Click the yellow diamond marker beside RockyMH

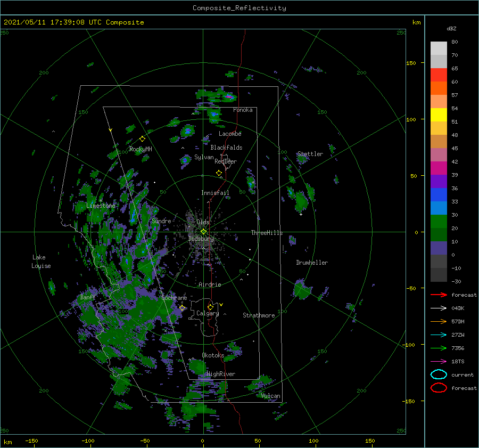(142, 139)
